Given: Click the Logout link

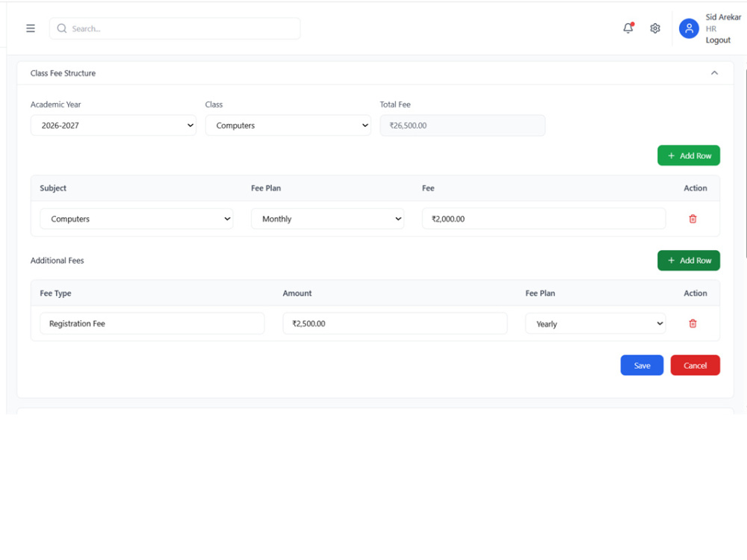Looking at the screenshot, I should coord(718,40).
